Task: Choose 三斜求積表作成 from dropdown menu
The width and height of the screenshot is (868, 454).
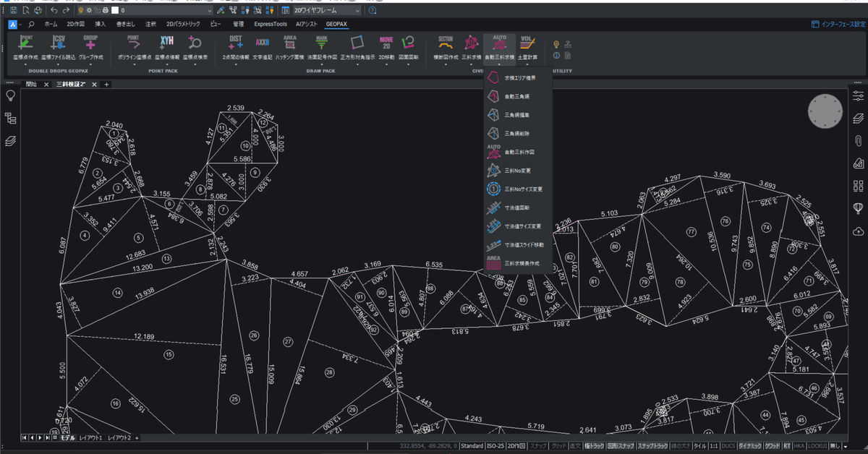Action: pos(517,263)
